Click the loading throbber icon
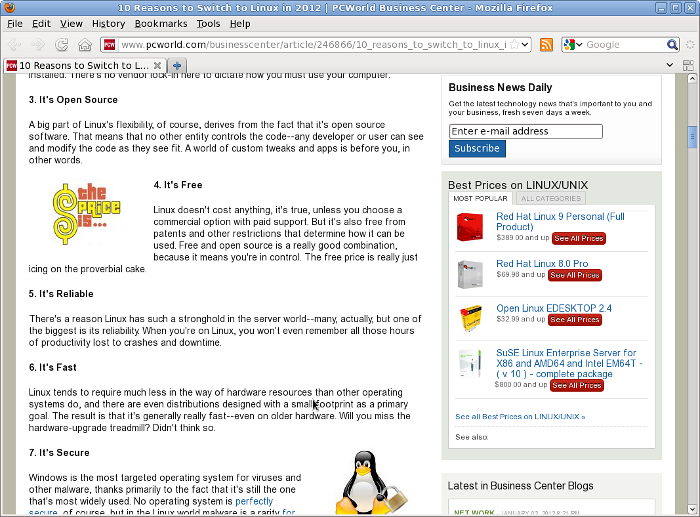The width and height of the screenshot is (700, 517). (x=690, y=45)
